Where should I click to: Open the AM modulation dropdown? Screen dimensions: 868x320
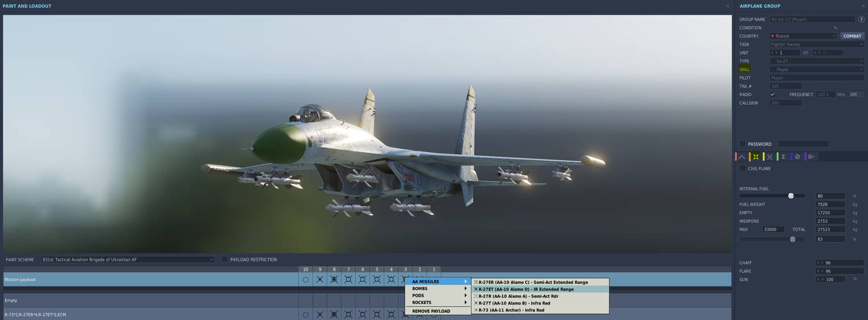[857, 94]
